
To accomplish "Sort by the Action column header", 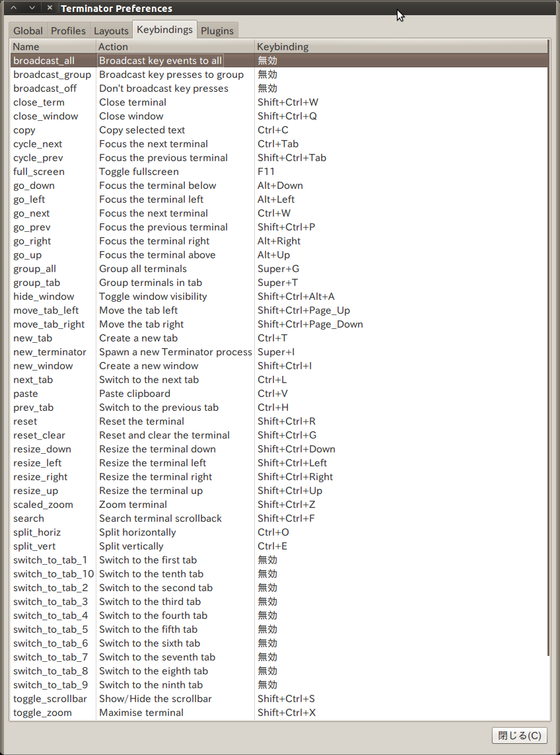I will [175, 47].
